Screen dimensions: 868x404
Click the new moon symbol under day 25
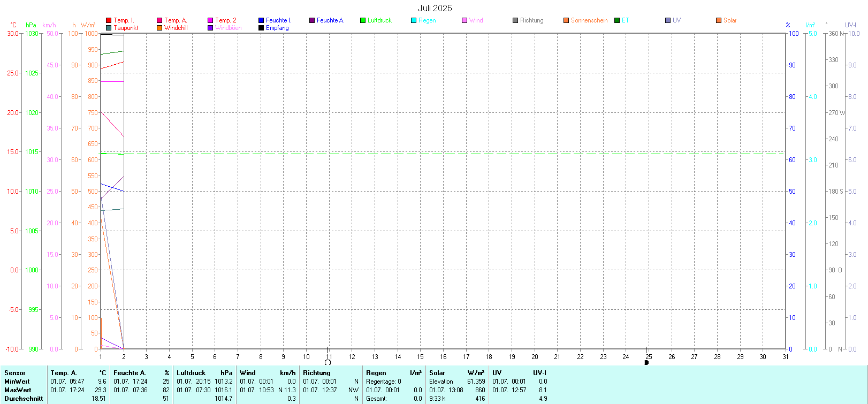click(x=646, y=362)
